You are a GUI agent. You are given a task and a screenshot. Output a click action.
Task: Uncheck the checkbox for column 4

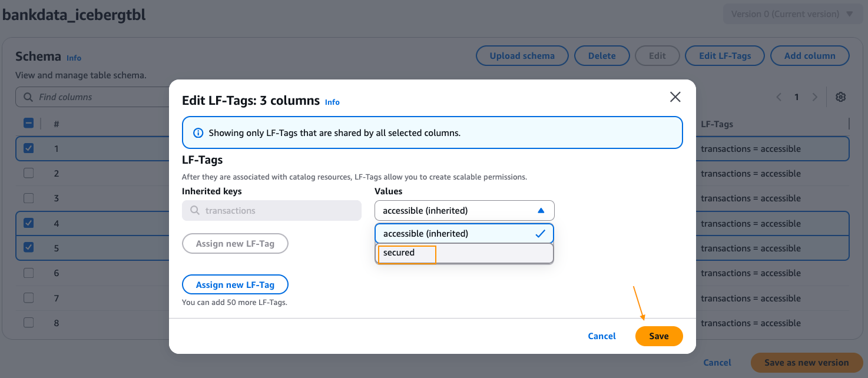point(28,223)
